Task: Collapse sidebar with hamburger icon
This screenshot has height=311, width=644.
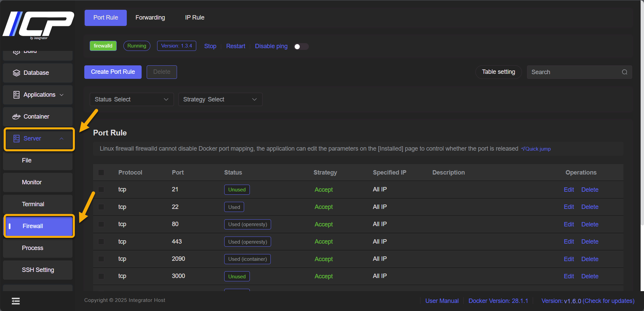Action: click(x=16, y=301)
